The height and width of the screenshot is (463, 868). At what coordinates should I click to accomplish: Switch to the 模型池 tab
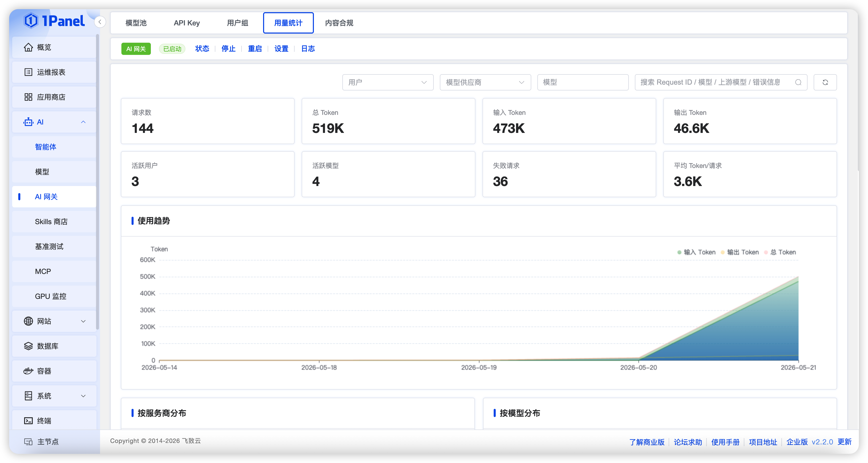136,23
